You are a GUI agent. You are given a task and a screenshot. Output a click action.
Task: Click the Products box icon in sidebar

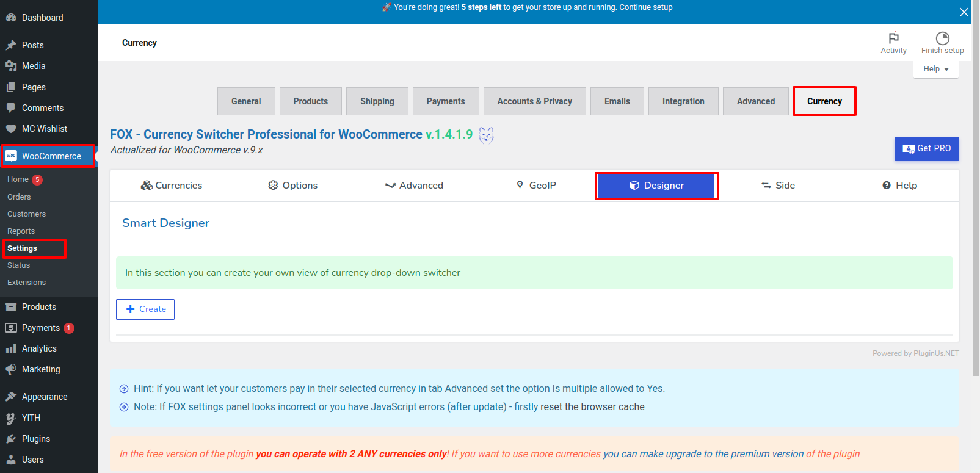pyautogui.click(x=11, y=307)
